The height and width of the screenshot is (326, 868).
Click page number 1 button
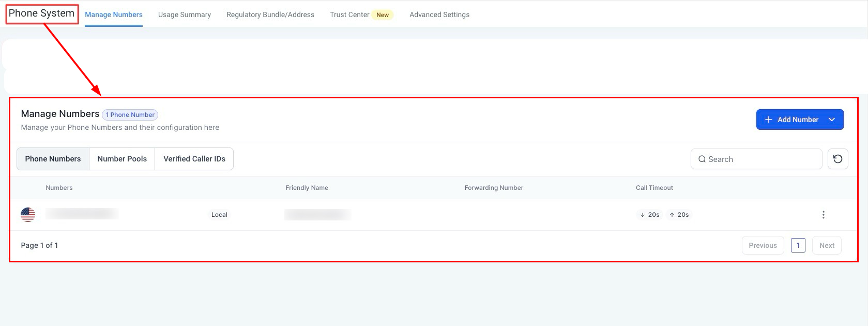tap(798, 245)
